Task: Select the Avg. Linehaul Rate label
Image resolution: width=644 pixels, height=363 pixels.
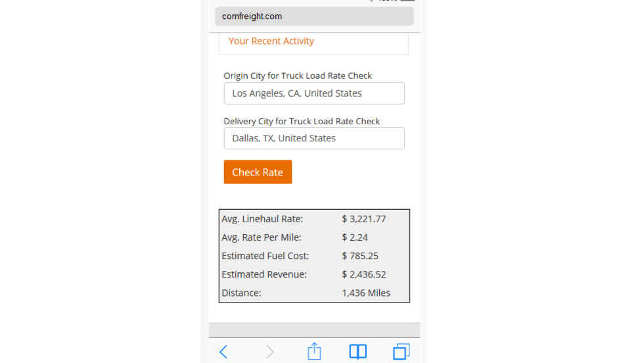Action: coord(262,219)
